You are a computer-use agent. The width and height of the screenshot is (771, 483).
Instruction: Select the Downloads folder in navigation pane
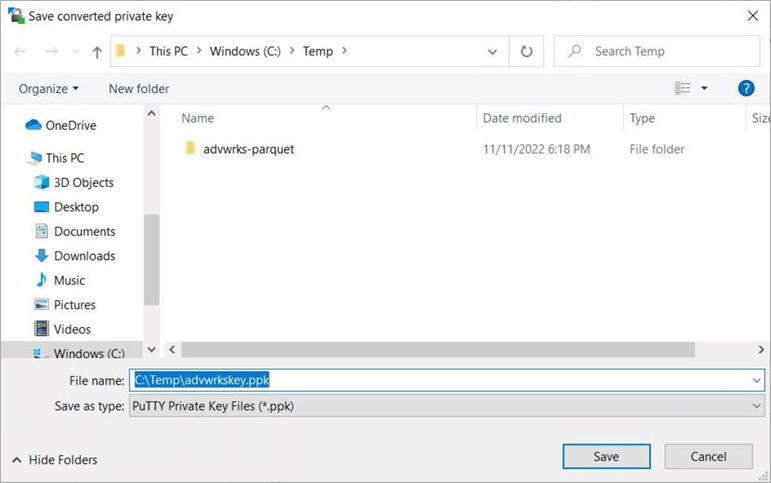tap(84, 256)
